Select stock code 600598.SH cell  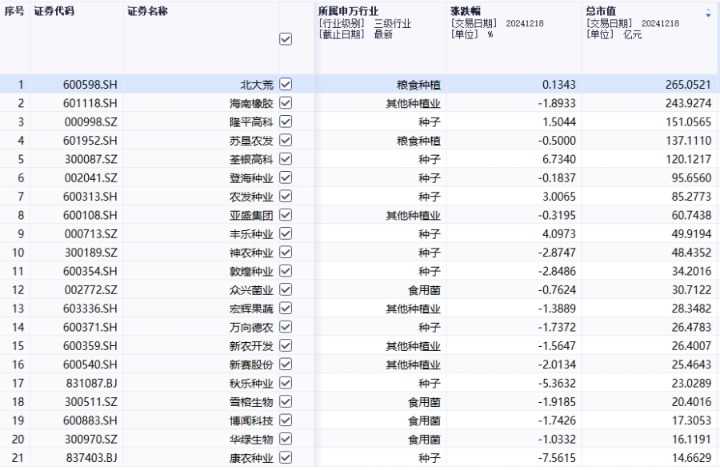pyautogui.click(x=88, y=85)
